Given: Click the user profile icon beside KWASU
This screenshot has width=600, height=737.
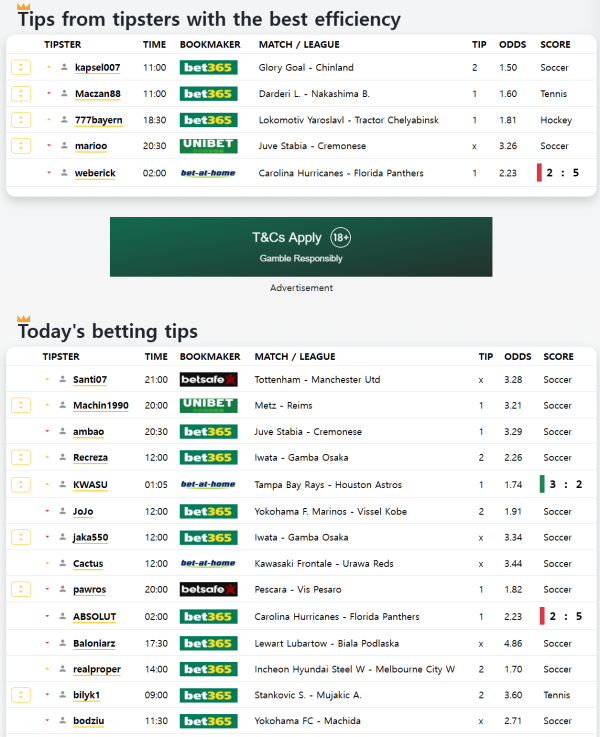Looking at the screenshot, I should coord(62,485).
